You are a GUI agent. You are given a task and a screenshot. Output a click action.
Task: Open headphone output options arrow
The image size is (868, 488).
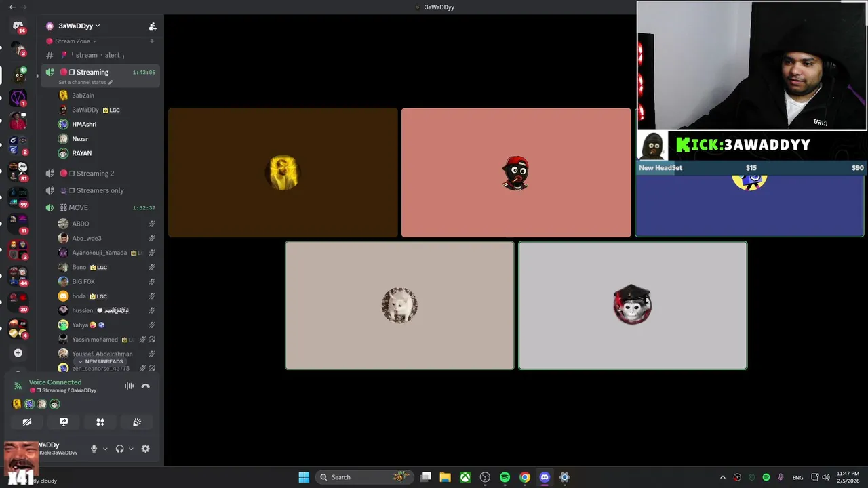(x=131, y=449)
